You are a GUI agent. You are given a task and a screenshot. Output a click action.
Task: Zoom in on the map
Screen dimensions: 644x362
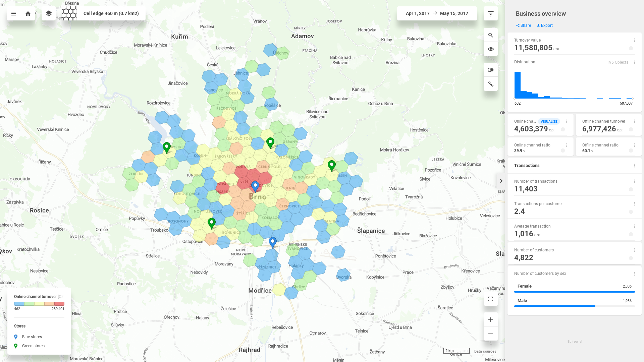coord(491,320)
